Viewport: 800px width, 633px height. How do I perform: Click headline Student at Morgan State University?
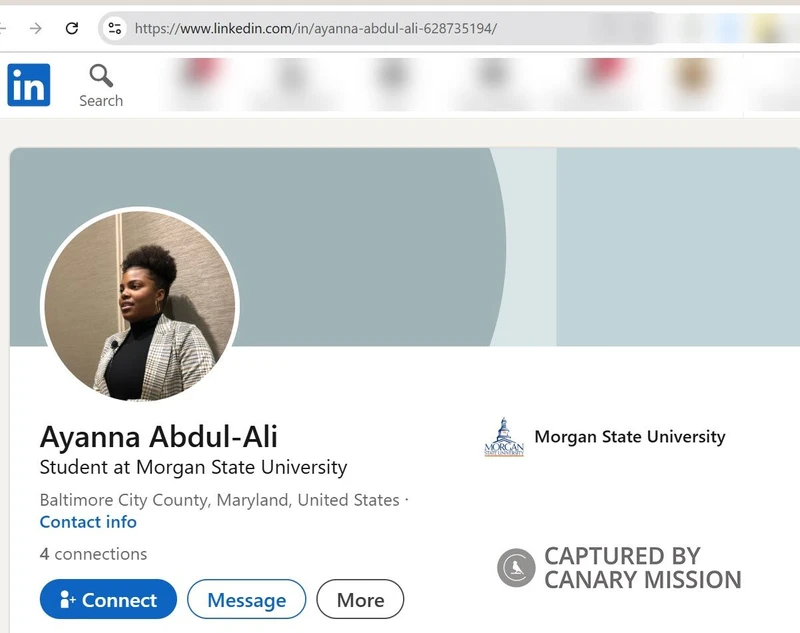coord(193,467)
